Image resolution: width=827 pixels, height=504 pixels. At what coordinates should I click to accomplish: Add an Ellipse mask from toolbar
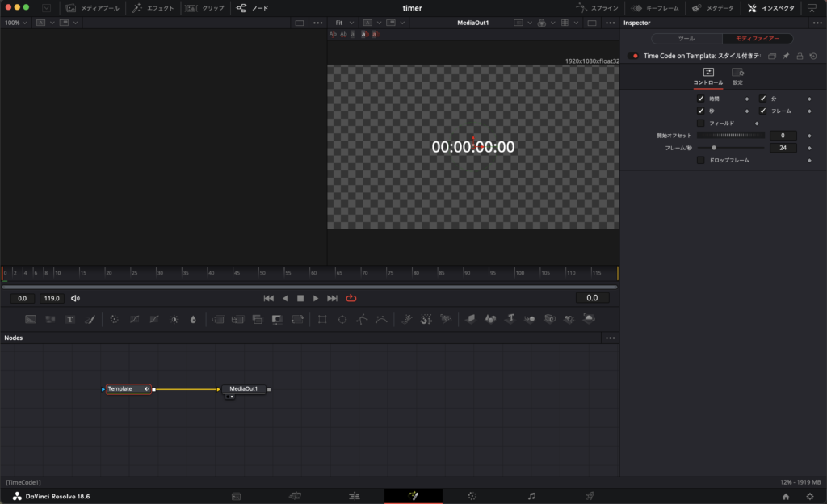[x=342, y=319]
